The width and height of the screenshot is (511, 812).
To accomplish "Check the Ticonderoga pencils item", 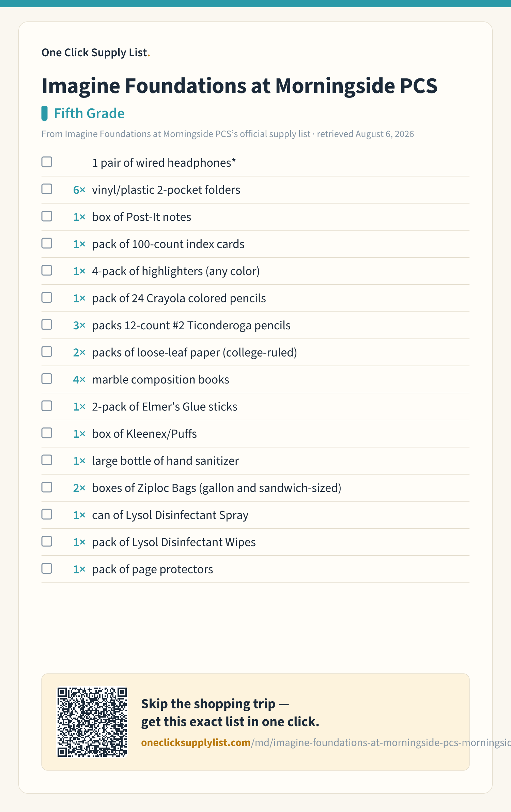I will click(x=47, y=325).
